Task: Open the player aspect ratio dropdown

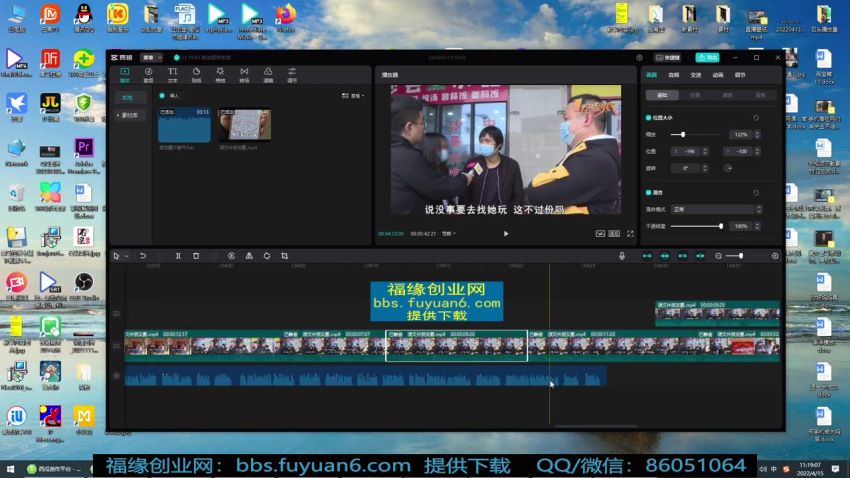Action: point(449,234)
